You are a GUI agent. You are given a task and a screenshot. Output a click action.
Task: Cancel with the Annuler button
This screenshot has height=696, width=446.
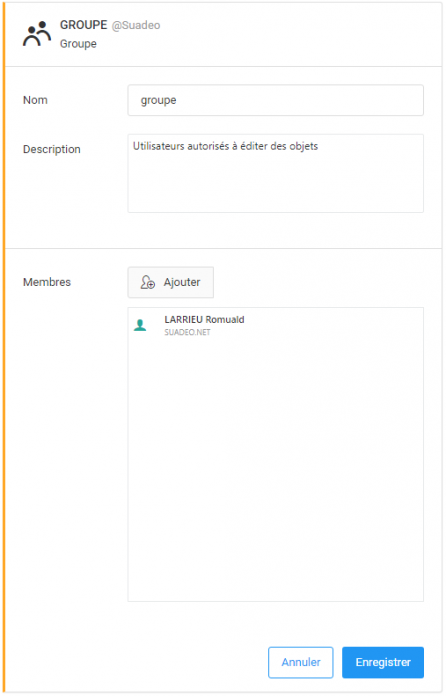(300, 662)
